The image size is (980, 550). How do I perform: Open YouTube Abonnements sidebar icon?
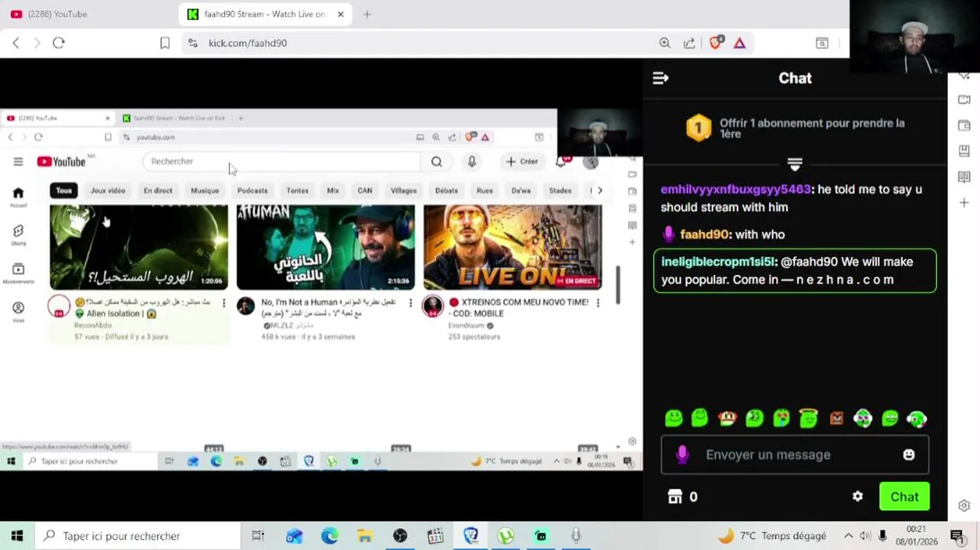pyautogui.click(x=18, y=273)
